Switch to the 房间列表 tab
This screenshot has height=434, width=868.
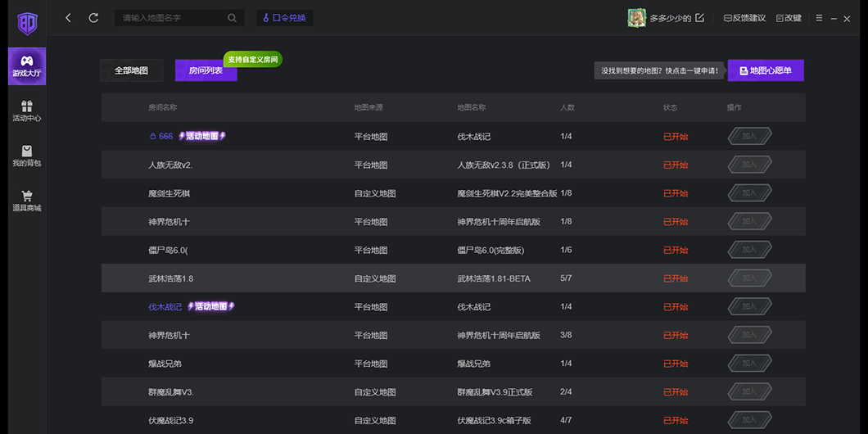click(206, 70)
